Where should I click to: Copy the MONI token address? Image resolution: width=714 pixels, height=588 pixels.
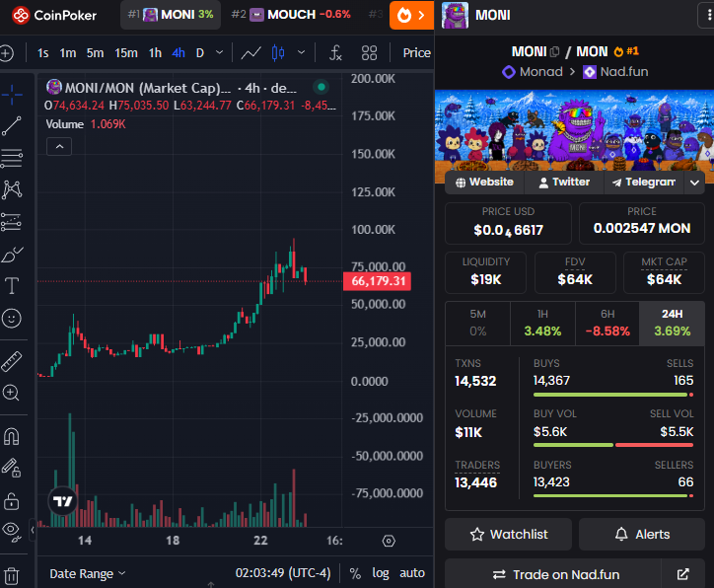click(x=554, y=51)
